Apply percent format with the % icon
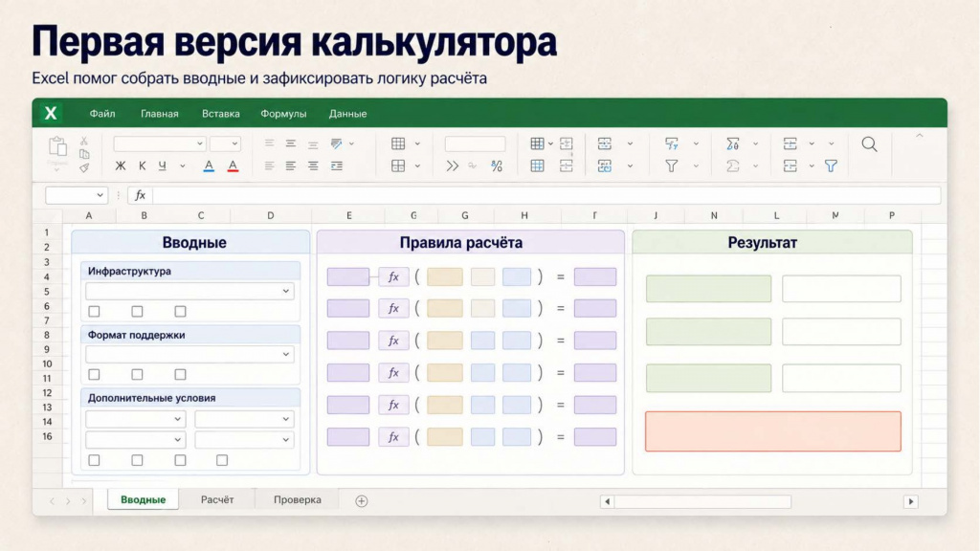Viewport: 980px width, 551px height. 497,166
